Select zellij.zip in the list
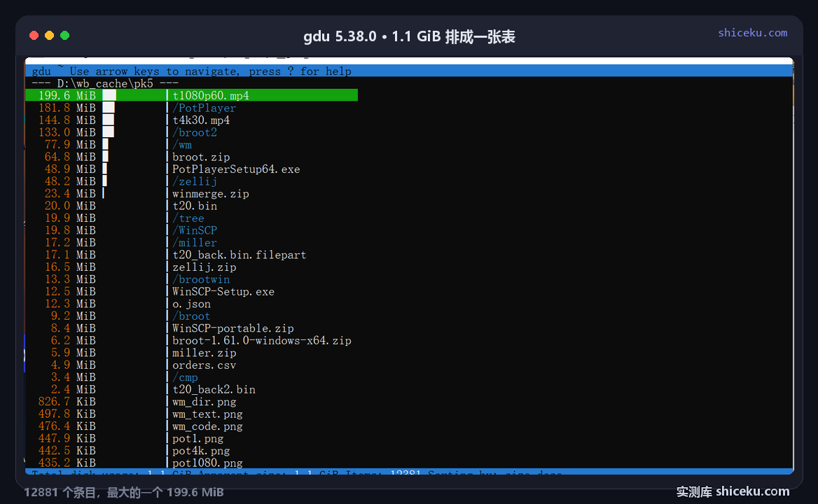The image size is (818, 504). 204,267
